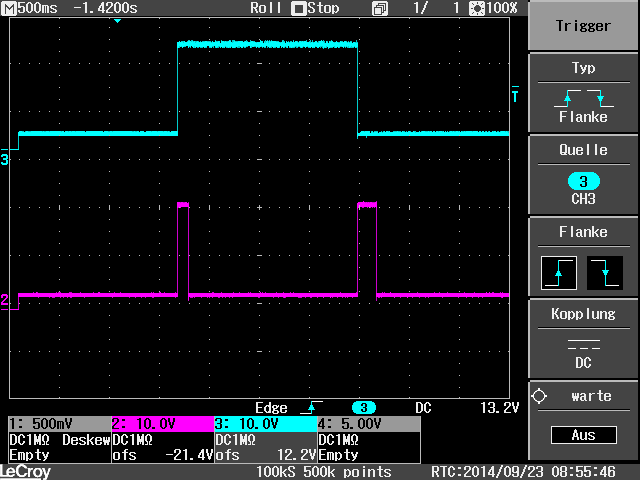Screen dimensions: 640x480
Task: Click the Empty label in channel 4 panel
Action: [338, 455]
